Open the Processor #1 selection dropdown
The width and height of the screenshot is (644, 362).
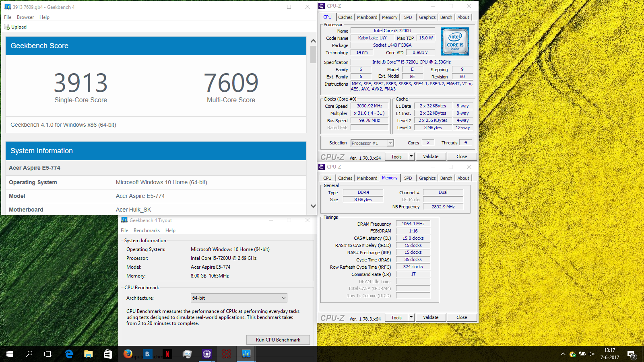(x=372, y=143)
